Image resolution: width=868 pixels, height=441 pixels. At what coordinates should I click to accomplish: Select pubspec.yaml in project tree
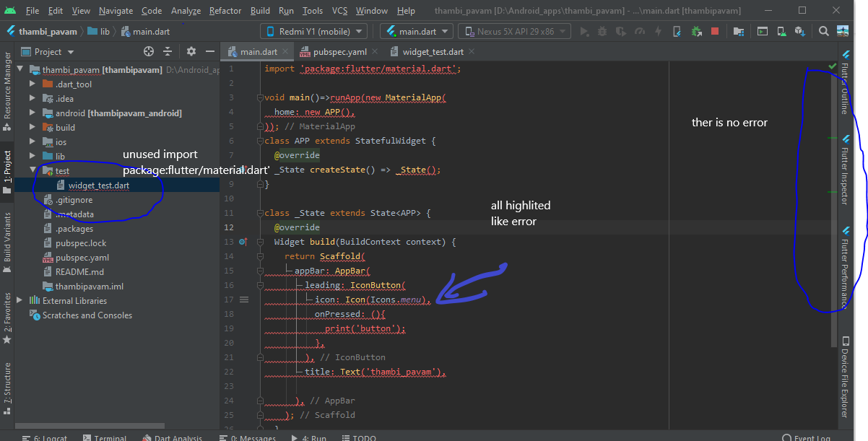coord(82,258)
